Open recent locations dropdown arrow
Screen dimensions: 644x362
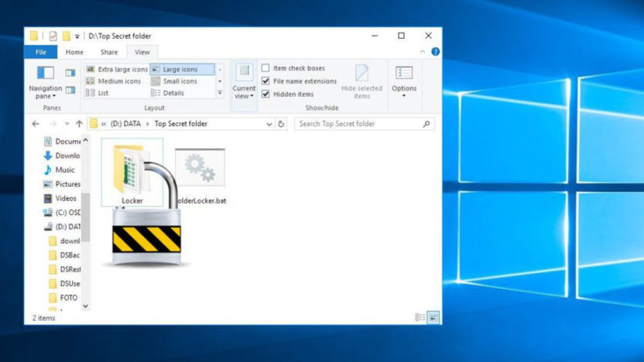(x=67, y=124)
